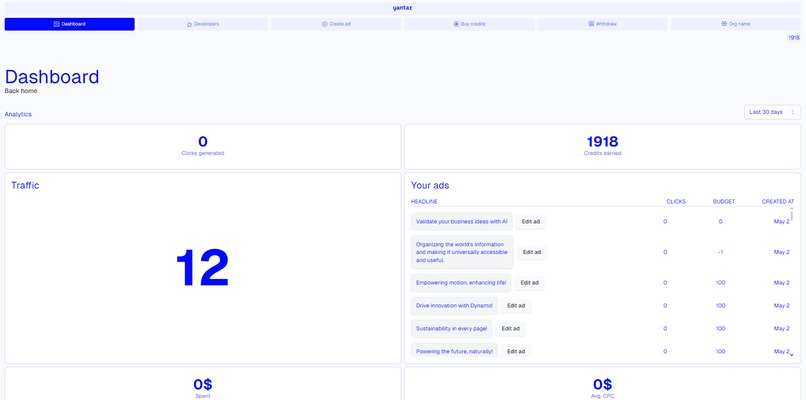Open the Last 30 days dropdown
The width and height of the screenshot is (806, 400).
(x=772, y=112)
